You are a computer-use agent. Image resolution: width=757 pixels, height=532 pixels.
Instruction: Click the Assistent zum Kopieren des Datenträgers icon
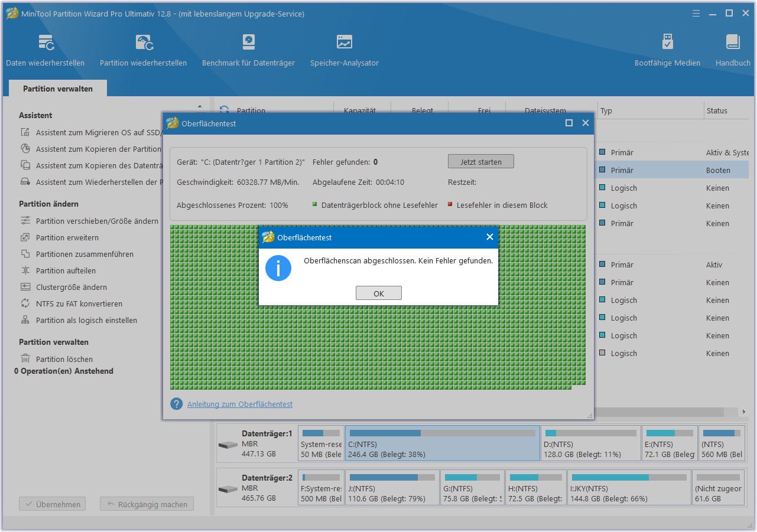pos(25,165)
